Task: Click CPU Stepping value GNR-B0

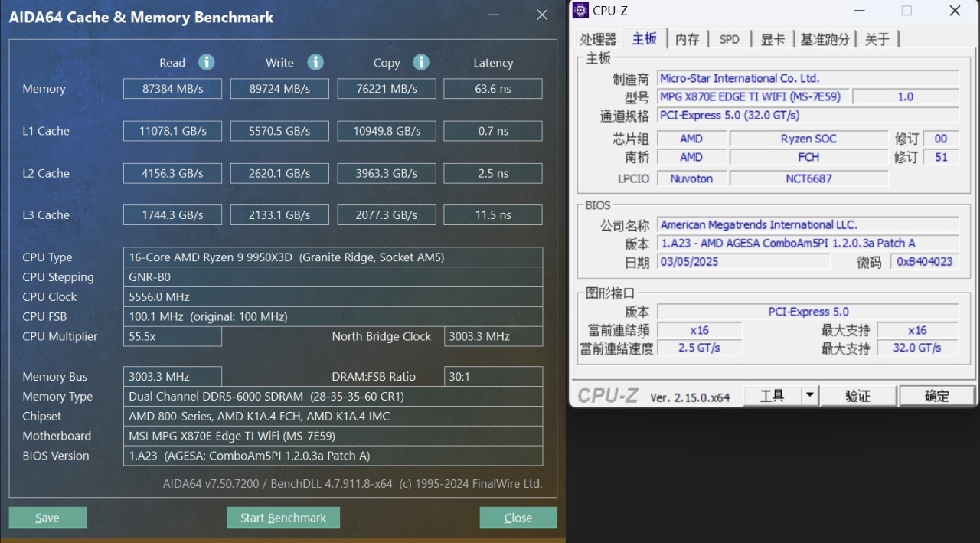Action: (333, 277)
